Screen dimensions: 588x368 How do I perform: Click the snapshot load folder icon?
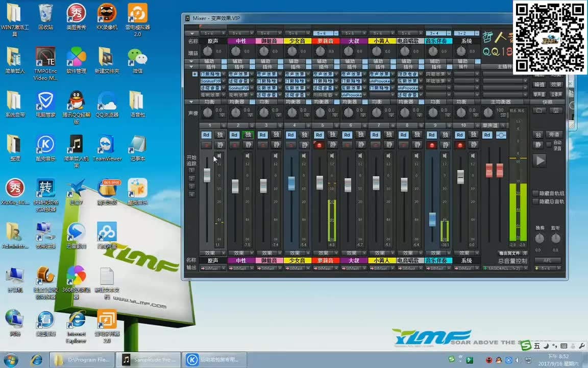click(x=540, y=110)
